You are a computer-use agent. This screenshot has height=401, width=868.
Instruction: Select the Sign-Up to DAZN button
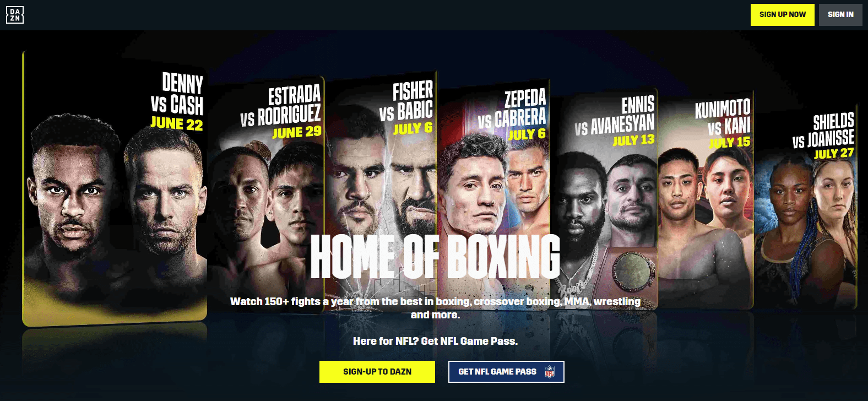[x=377, y=372]
